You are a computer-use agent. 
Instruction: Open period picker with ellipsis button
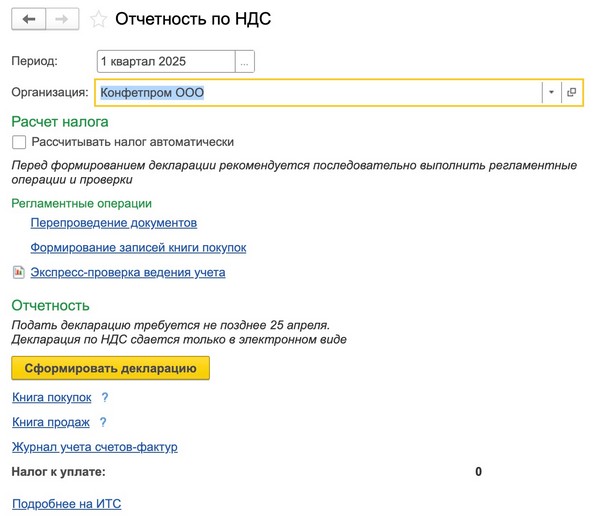click(x=245, y=61)
